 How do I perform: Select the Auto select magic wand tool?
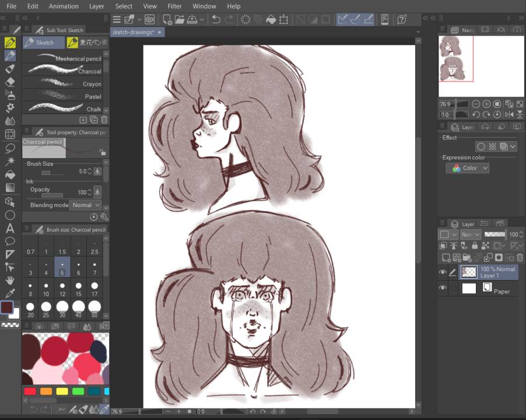point(10,161)
